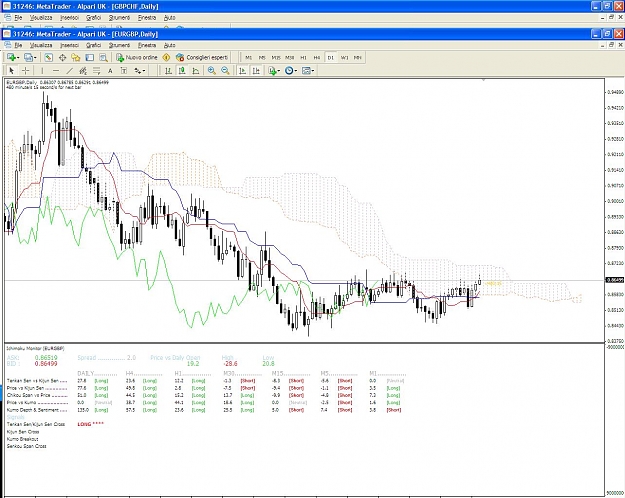Screen dimensions: 625x498
Task: Select the text label tool
Action: [124, 71]
